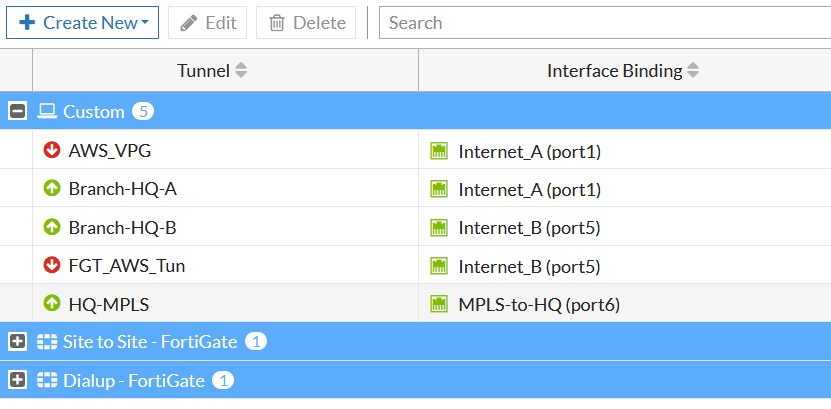
Task: Click the Edit button
Action: tap(207, 22)
